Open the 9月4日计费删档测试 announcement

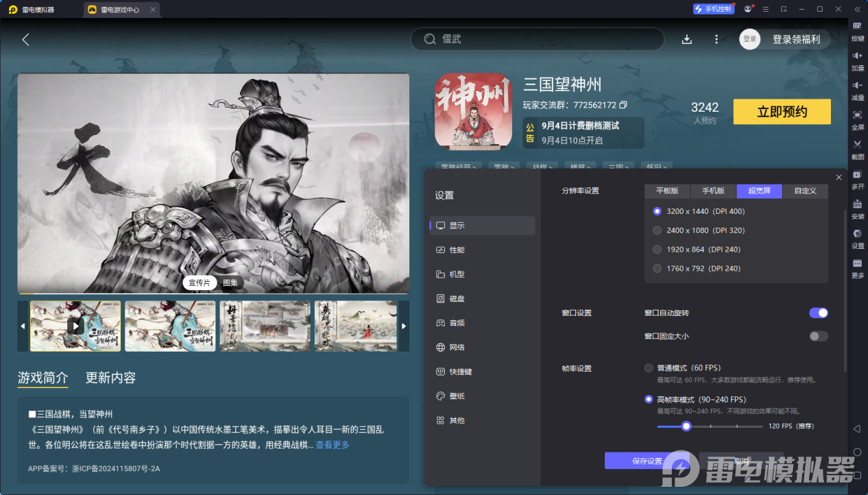pyautogui.click(x=583, y=133)
